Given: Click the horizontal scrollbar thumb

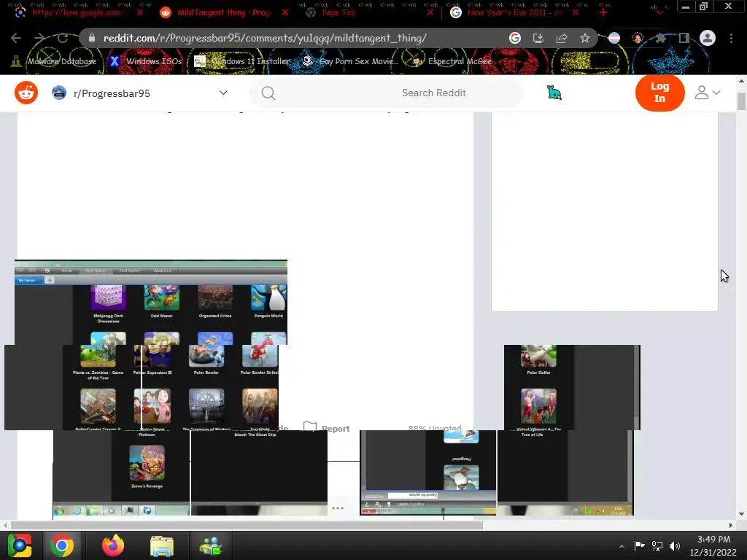Looking at the screenshot, I should (247, 525).
